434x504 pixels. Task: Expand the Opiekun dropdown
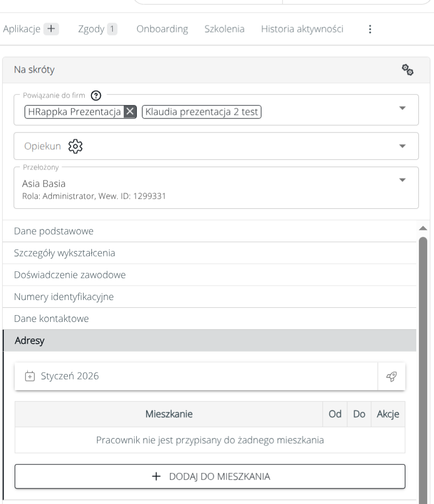[x=402, y=147]
